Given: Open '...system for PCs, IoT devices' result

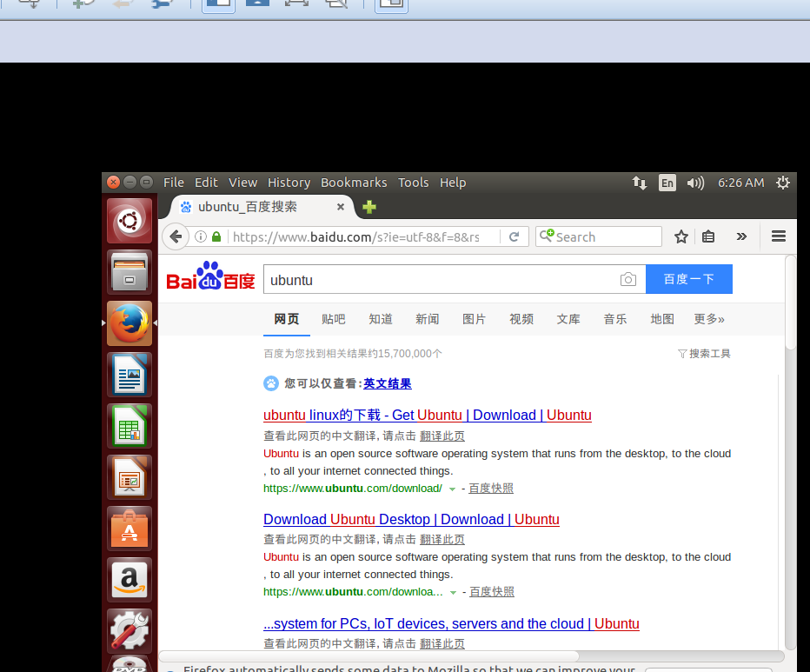Looking at the screenshot, I should [451, 623].
